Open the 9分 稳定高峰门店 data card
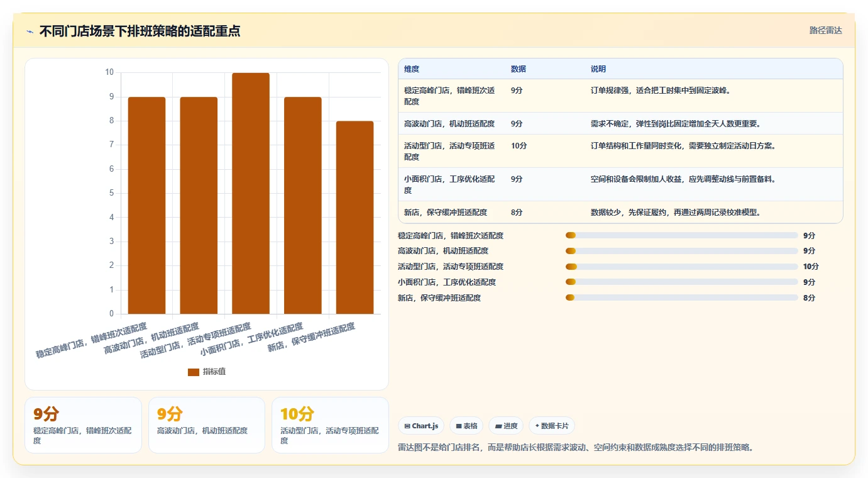868x478 pixels. pos(83,425)
